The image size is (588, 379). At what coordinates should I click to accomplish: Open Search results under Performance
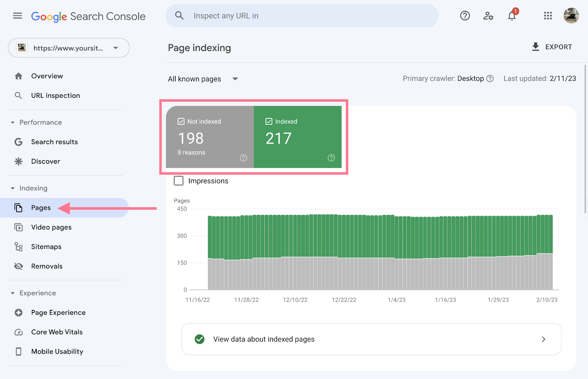pyautogui.click(x=54, y=142)
